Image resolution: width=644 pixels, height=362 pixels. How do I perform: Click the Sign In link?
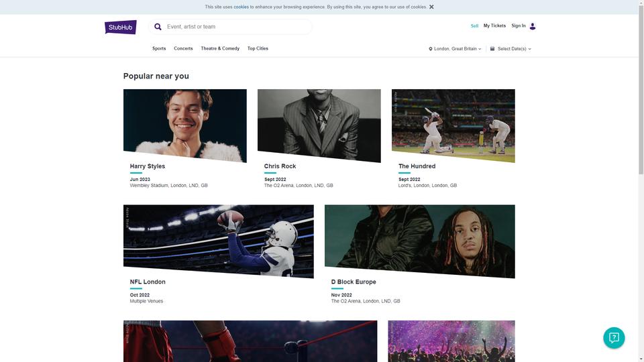(519, 26)
